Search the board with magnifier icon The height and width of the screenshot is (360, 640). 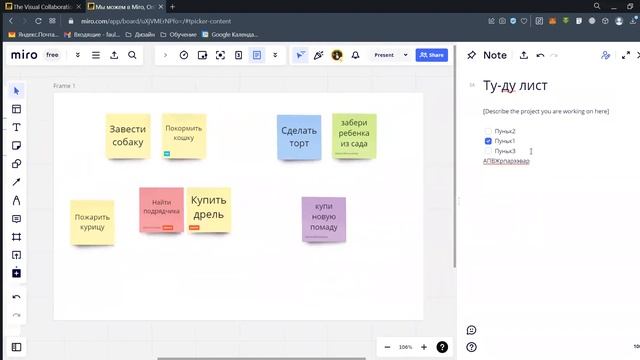pyautogui.click(x=132, y=55)
